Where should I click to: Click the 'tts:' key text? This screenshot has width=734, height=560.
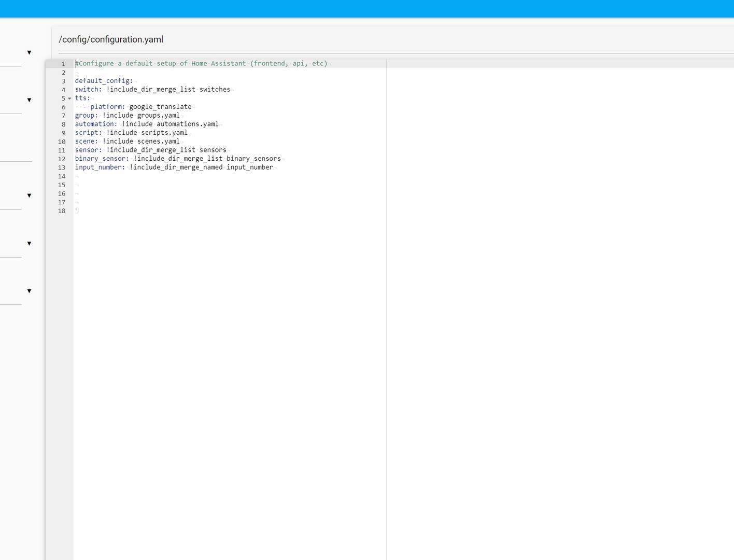[82, 98]
